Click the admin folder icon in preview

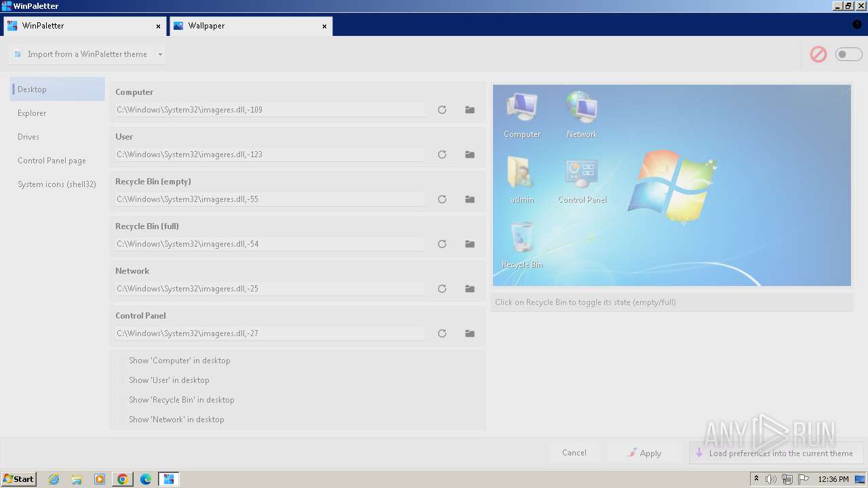coord(522,180)
